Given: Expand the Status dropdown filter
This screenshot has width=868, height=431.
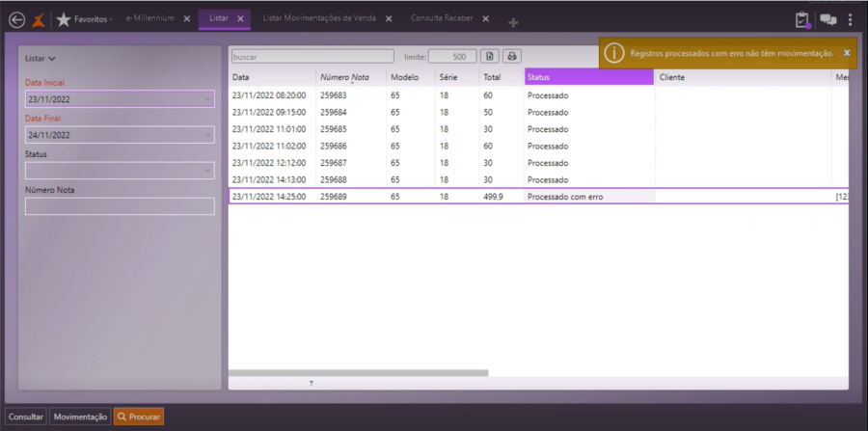Looking at the screenshot, I should [208, 171].
